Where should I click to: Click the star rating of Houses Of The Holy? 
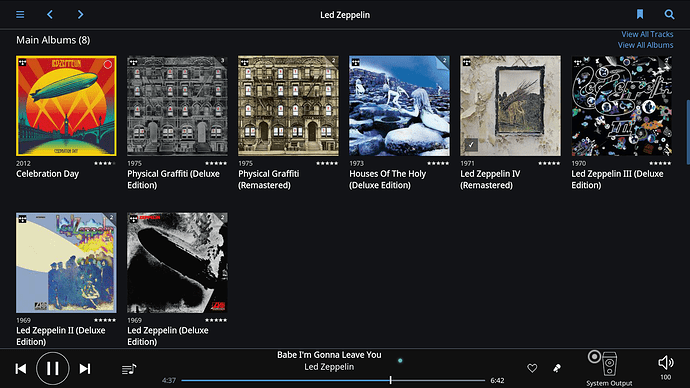coord(438,163)
